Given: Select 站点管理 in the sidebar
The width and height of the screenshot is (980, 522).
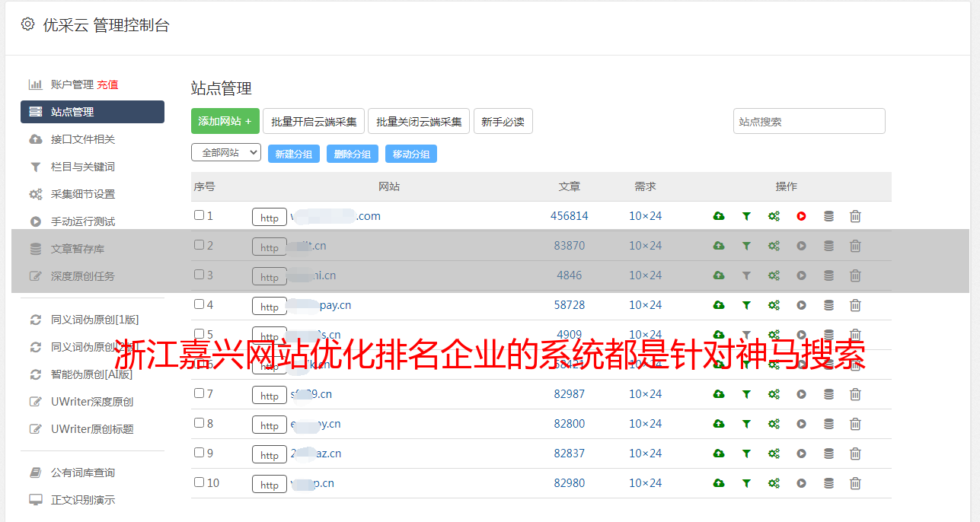Looking at the screenshot, I should click(x=92, y=112).
